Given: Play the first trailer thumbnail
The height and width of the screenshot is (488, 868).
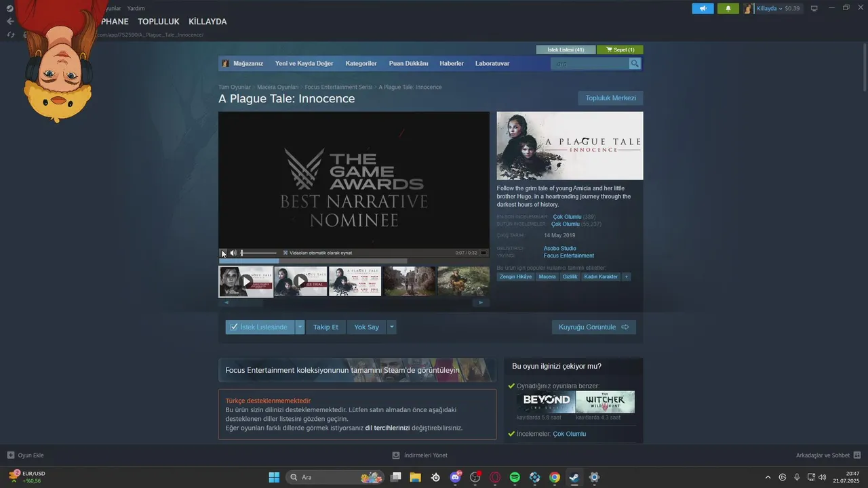Looking at the screenshot, I should [x=245, y=281].
